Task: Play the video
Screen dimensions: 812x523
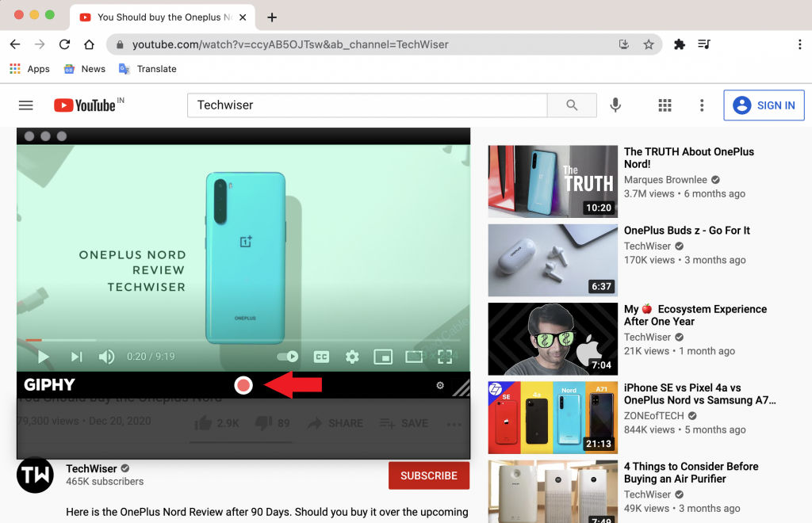Action: 44,357
